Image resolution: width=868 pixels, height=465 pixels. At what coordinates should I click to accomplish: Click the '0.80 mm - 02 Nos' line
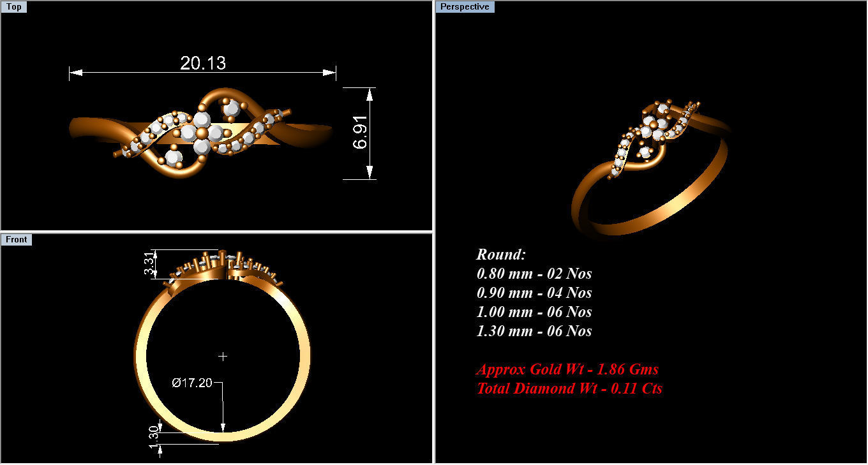coord(534,274)
